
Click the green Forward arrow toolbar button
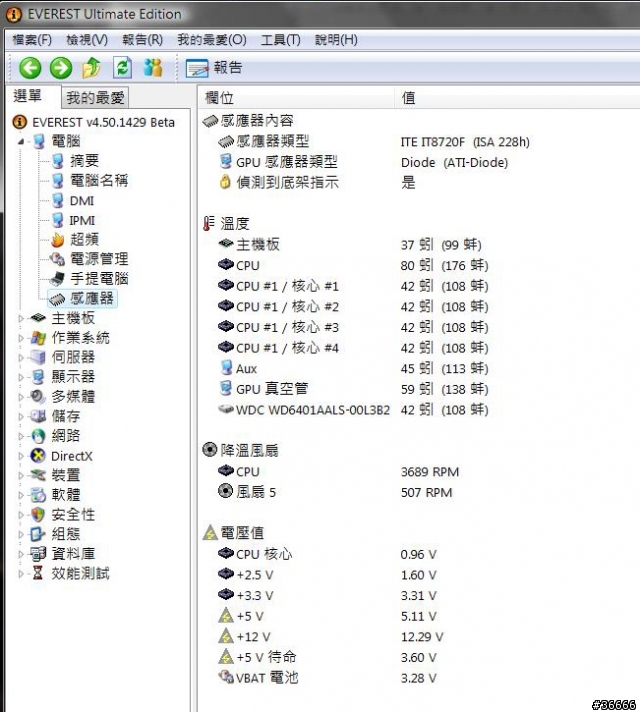(60, 68)
